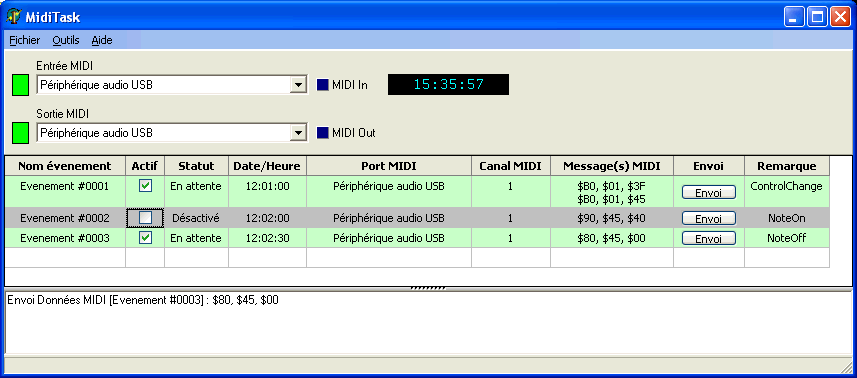857x378 pixels.
Task: Click the green indicator beside Entrée MIDI
Action: 20,86
